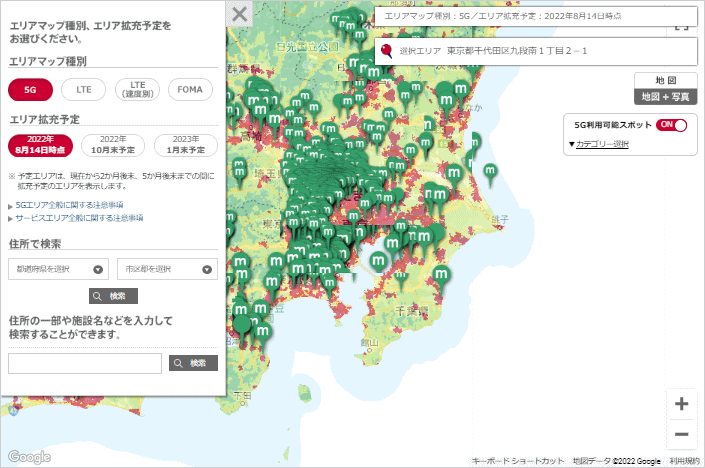This screenshot has width=705, height=468.
Task: Select the 5G area map type
Action: [30, 89]
